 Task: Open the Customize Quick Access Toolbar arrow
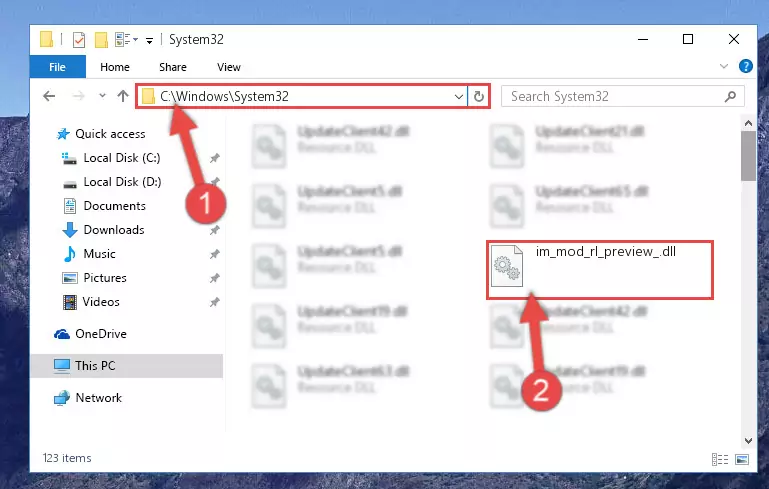pos(149,40)
